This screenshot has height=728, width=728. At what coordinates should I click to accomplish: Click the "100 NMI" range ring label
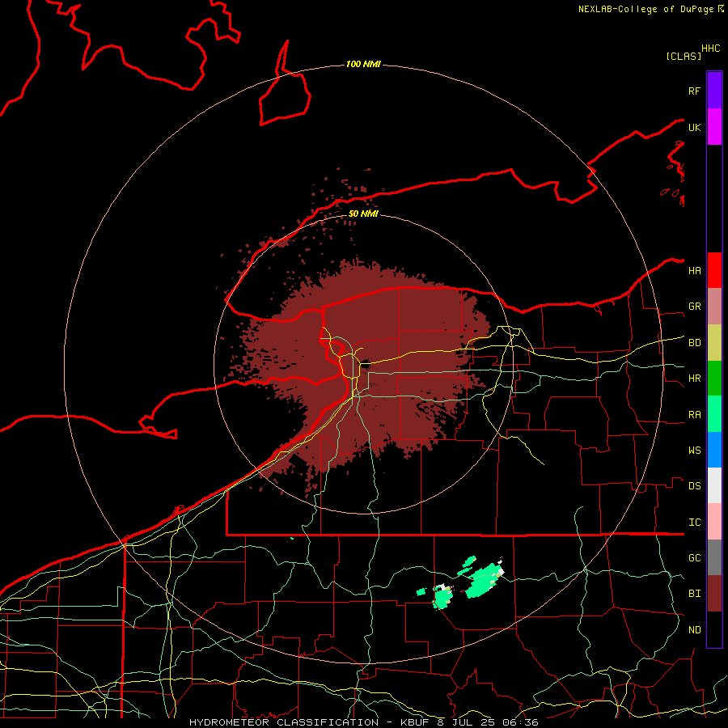click(363, 64)
